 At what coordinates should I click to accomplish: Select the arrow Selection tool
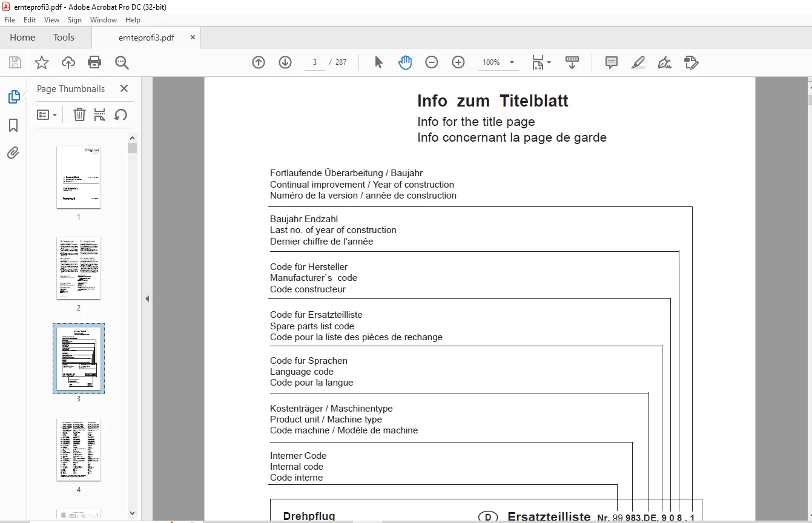[x=378, y=62]
